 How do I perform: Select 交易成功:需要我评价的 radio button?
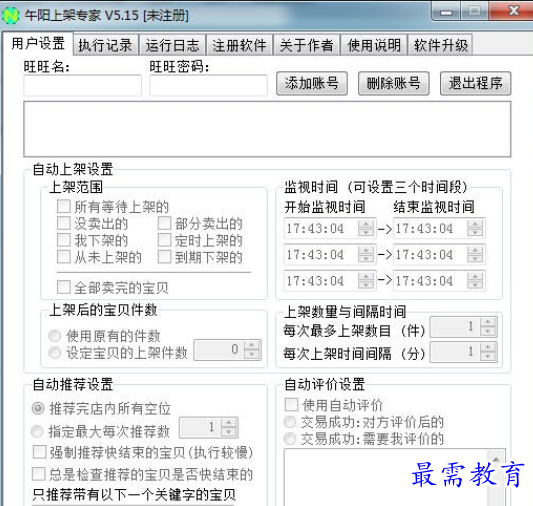(x=290, y=439)
